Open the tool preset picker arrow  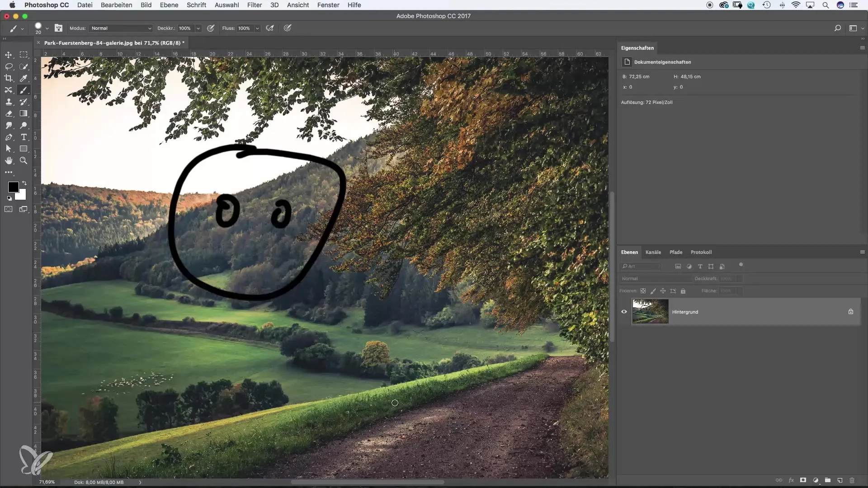click(22, 28)
